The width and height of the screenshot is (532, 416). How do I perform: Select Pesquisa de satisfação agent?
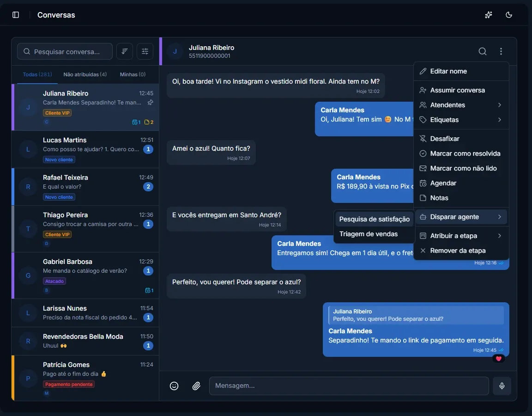tap(374, 219)
